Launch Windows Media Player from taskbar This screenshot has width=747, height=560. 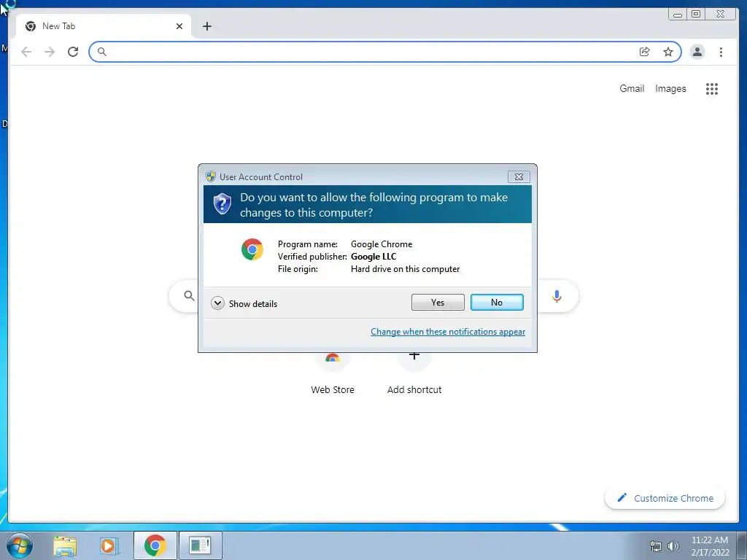tap(109, 545)
